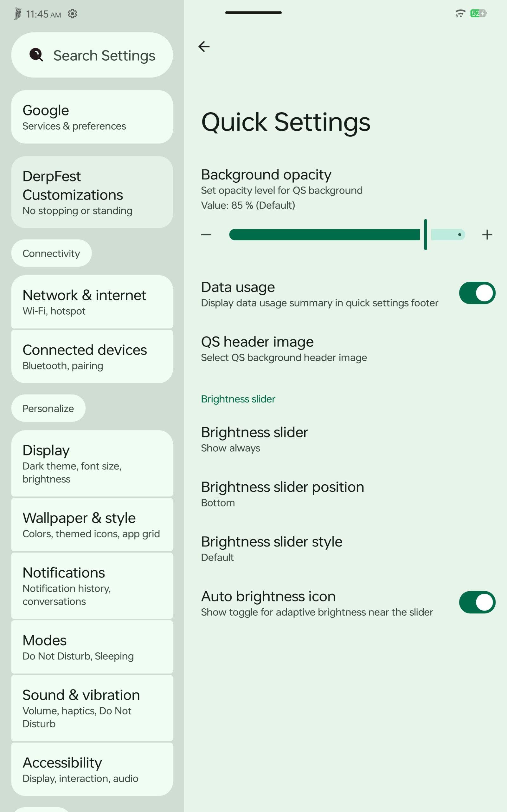Tap the minus icon for background opacity

click(x=206, y=234)
